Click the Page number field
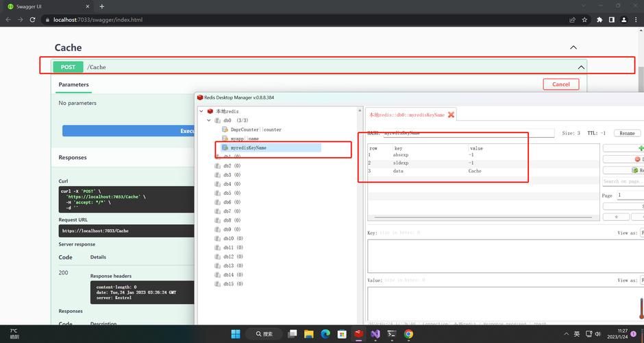This screenshot has width=644, height=343. [x=630, y=196]
